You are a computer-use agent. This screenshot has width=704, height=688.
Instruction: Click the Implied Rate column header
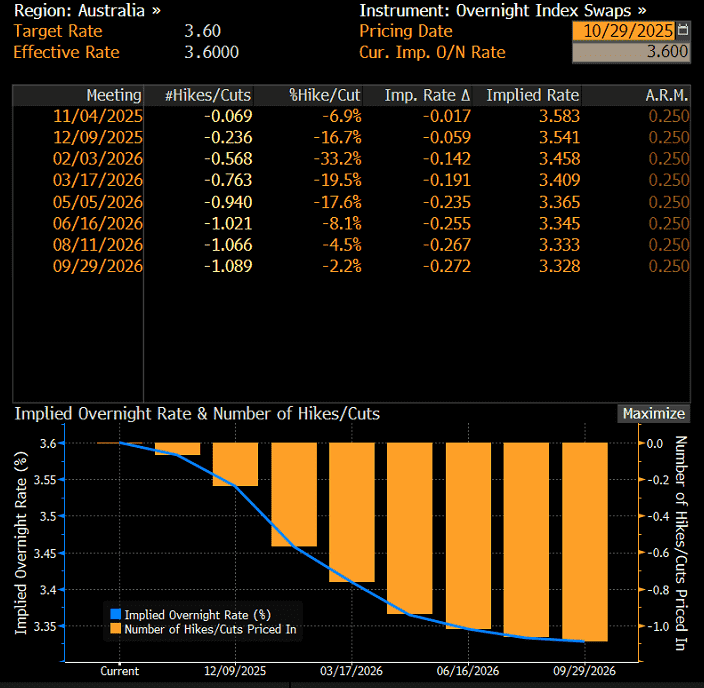[532, 96]
